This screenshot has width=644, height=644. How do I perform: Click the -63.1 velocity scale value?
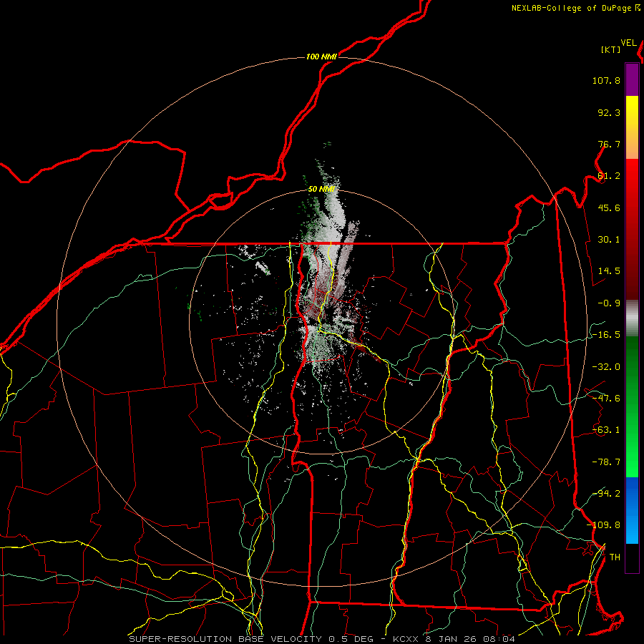(606, 430)
